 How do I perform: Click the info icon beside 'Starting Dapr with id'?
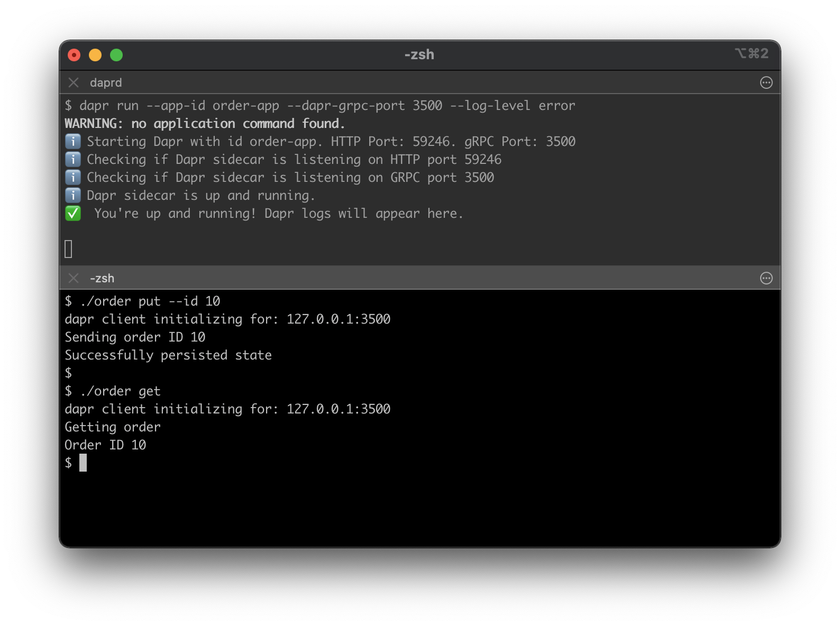(x=73, y=141)
